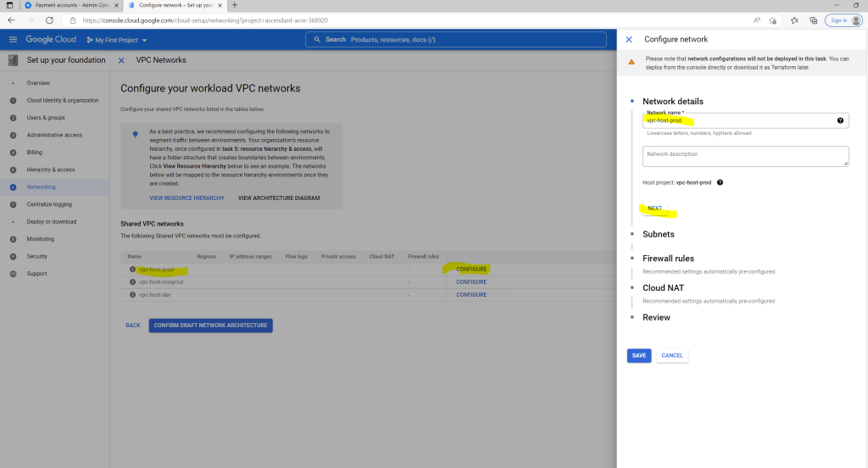Image resolution: width=868 pixels, height=468 pixels.
Task: Expand the Firewall rules step
Action: [668, 259]
